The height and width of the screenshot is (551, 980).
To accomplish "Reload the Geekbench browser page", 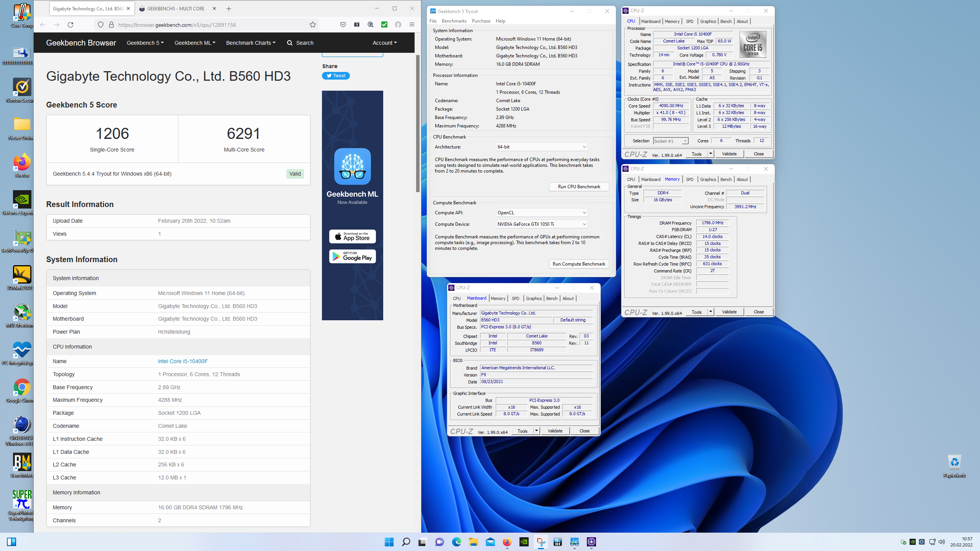I will click(x=70, y=25).
